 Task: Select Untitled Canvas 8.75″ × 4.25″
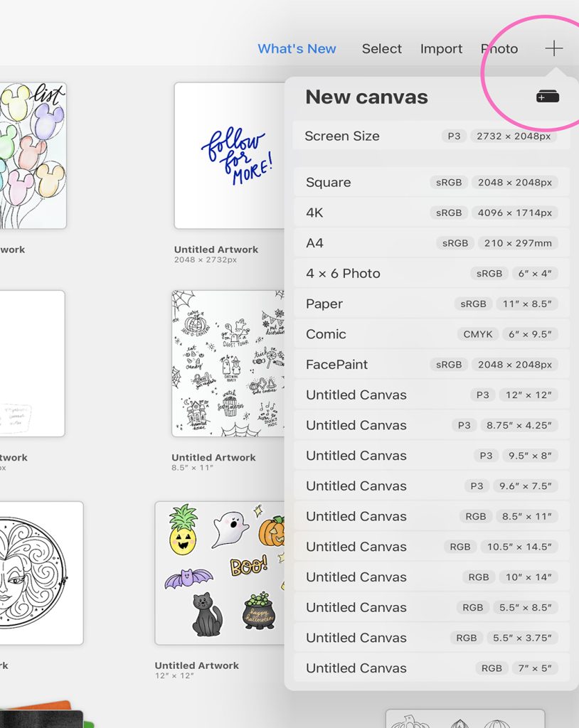[431, 425]
